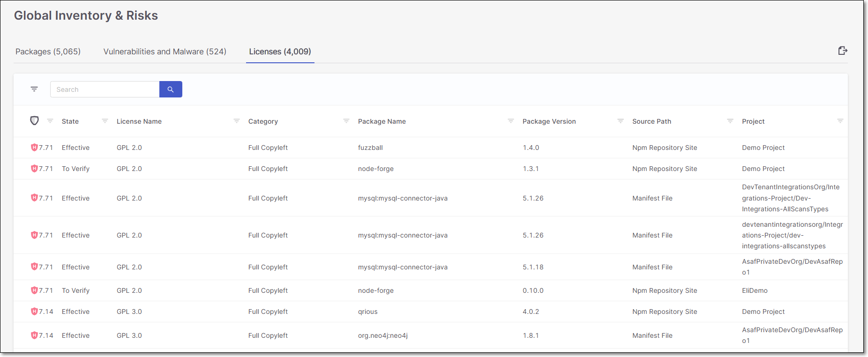
Task: Sort by Category column header
Action: 263,121
